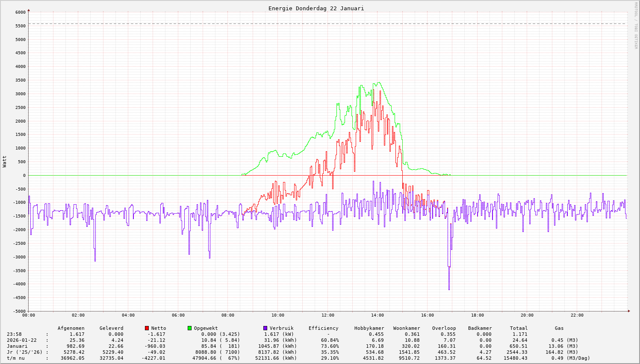Click the 12:00 x-axis time label
The height and width of the screenshot is (364, 640).
pyautogui.click(x=327, y=315)
